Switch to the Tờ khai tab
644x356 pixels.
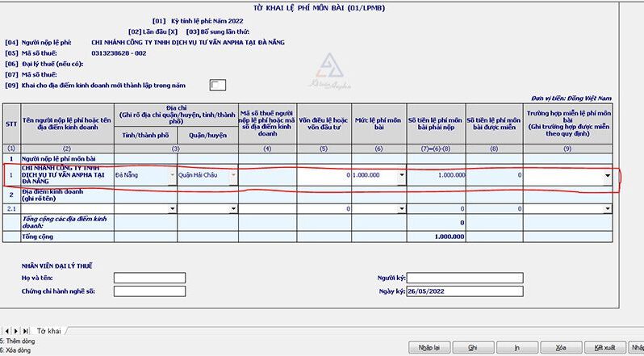pos(49,331)
